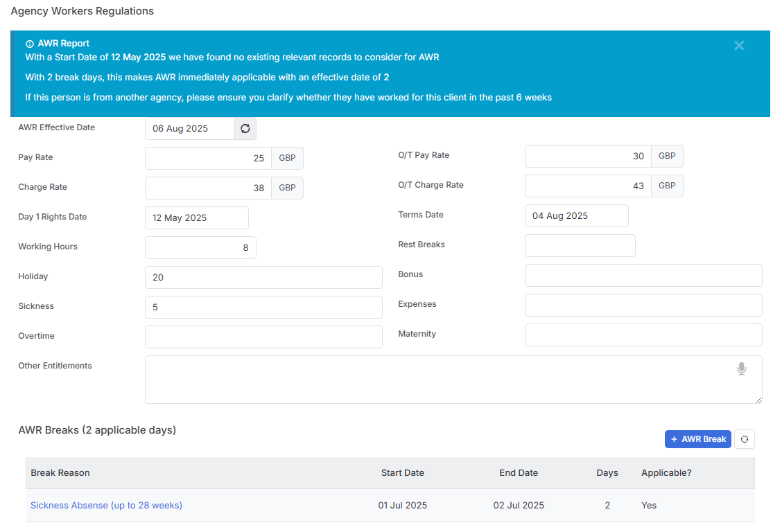Click the 02 Jul 2025 end date cell
Viewport: 773px width, 532px height.
pyautogui.click(x=519, y=506)
